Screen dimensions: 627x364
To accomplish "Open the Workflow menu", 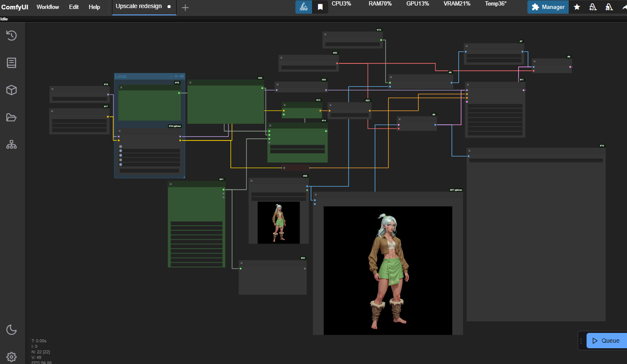I will (x=48, y=7).
